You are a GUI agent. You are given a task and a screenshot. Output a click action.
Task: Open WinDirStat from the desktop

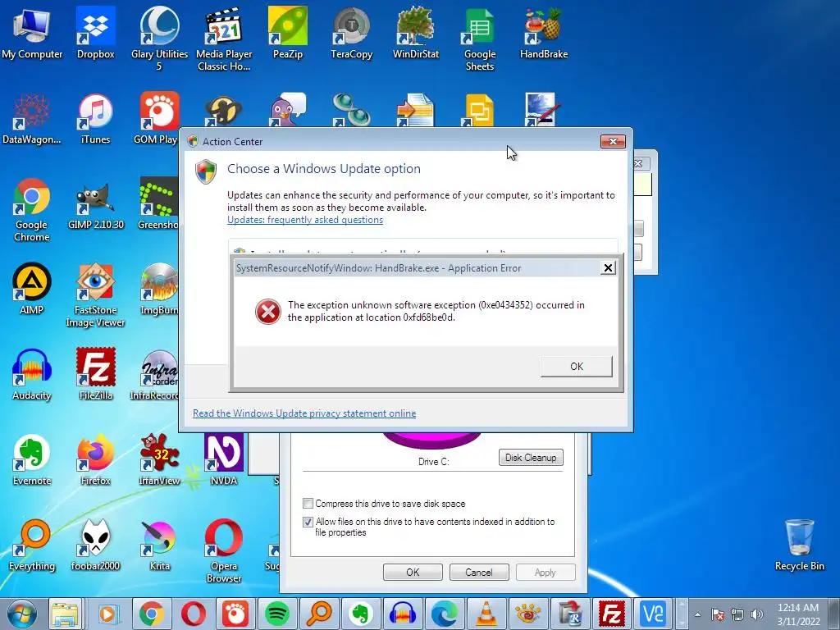(x=416, y=33)
